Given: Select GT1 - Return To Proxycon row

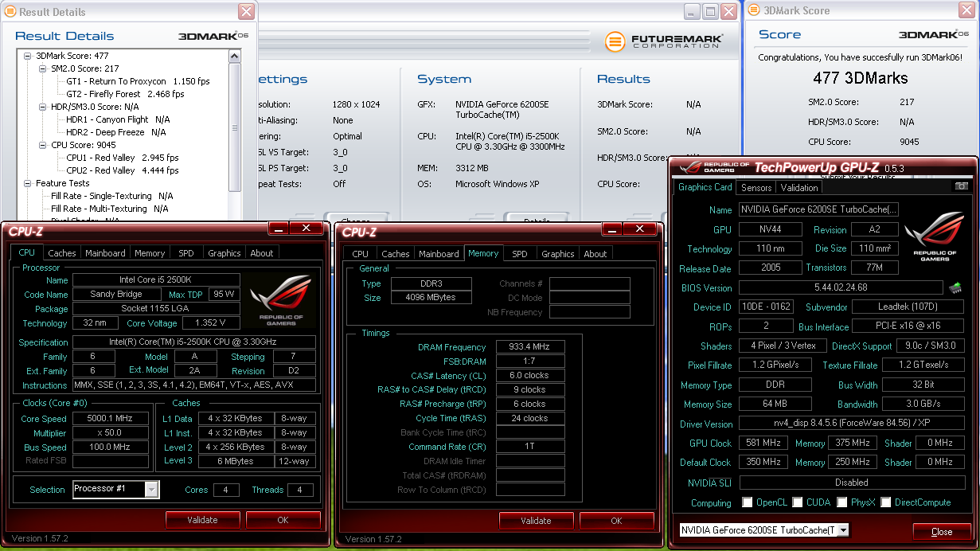Looking at the screenshot, I should coord(138,81).
